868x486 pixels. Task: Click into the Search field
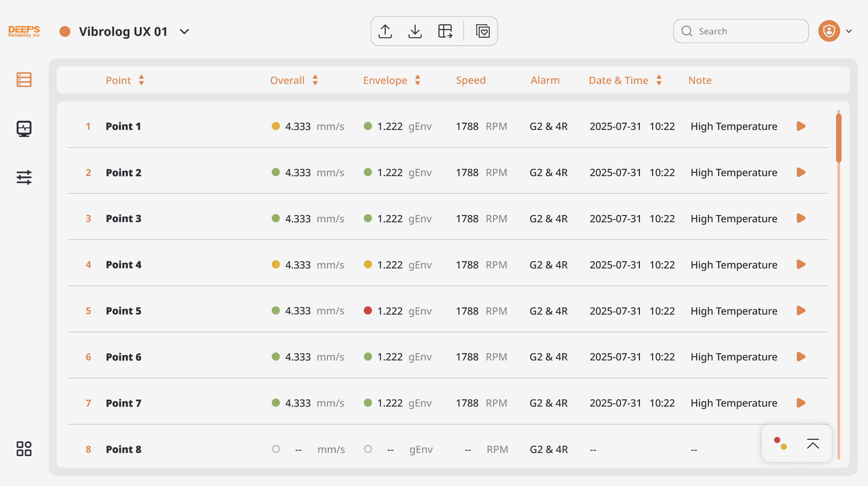(x=741, y=31)
